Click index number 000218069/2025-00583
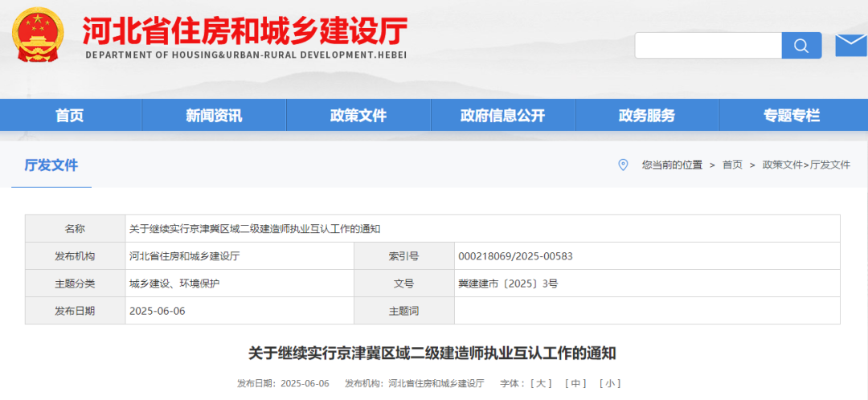Image resolution: width=868 pixels, height=400 pixels. pos(515,256)
